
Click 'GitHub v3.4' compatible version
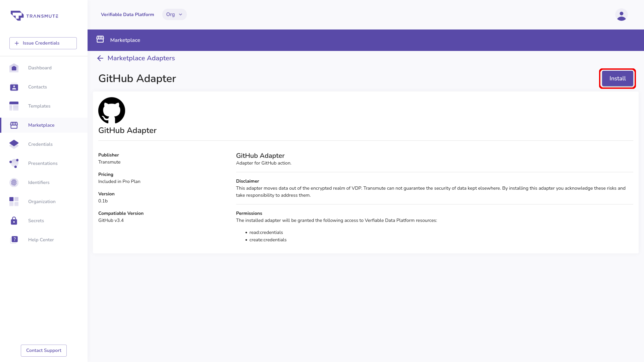coord(111,221)
